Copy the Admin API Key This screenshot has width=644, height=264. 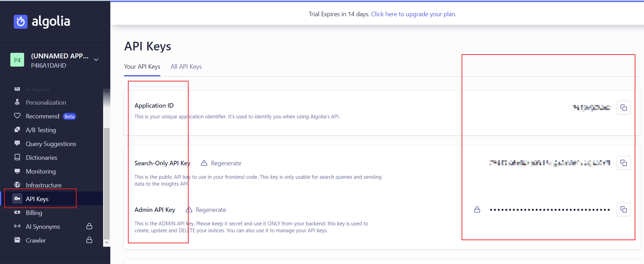(x=623, y=209)
